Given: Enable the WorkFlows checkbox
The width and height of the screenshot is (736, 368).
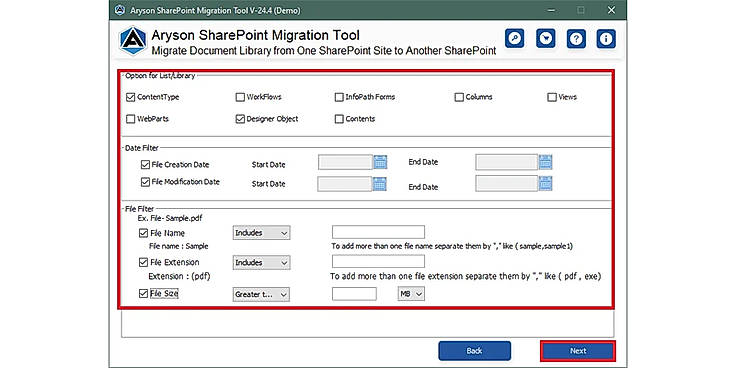Looking at the screenshot, I should coord(240,97).
